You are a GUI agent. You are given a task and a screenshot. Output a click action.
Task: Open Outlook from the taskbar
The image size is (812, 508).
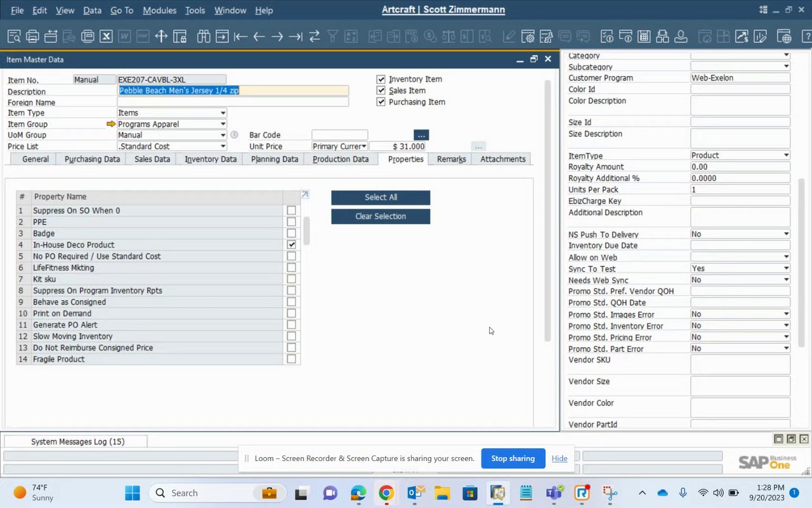click(415, 493)
